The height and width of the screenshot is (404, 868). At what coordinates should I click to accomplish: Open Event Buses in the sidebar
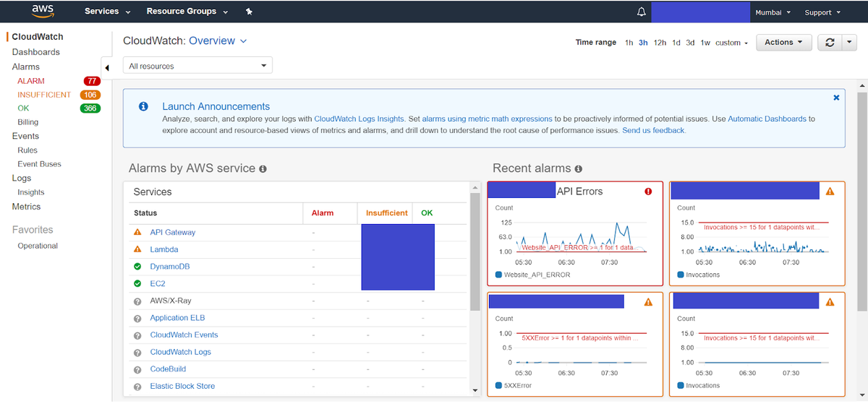(x=40, y=164)
